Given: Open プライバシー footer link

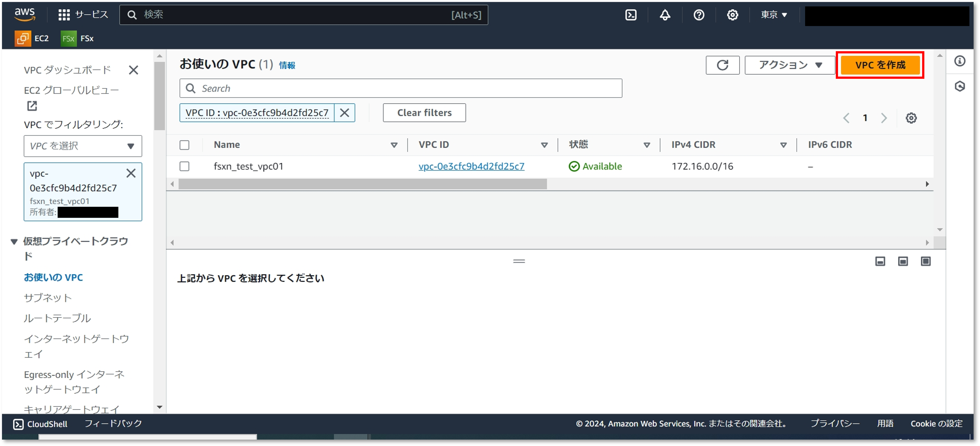Looking at the screenshot, I should [x=835, y=423].
